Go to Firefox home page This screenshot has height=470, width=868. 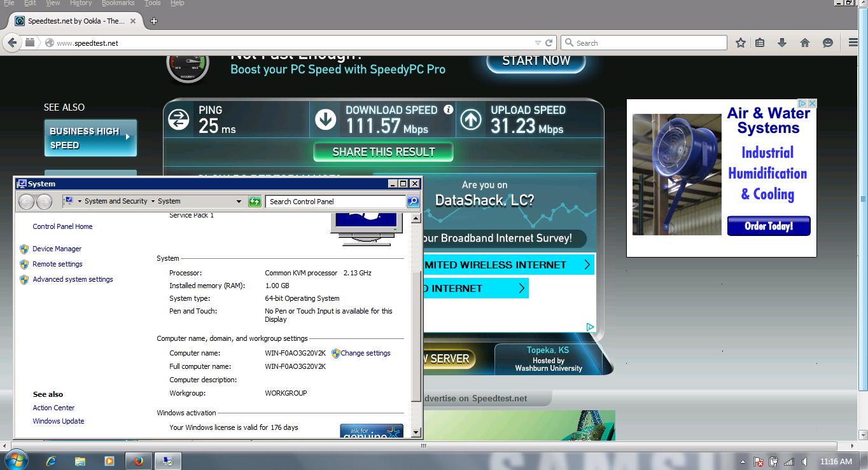pyautogui.click(x=805, y=43)
